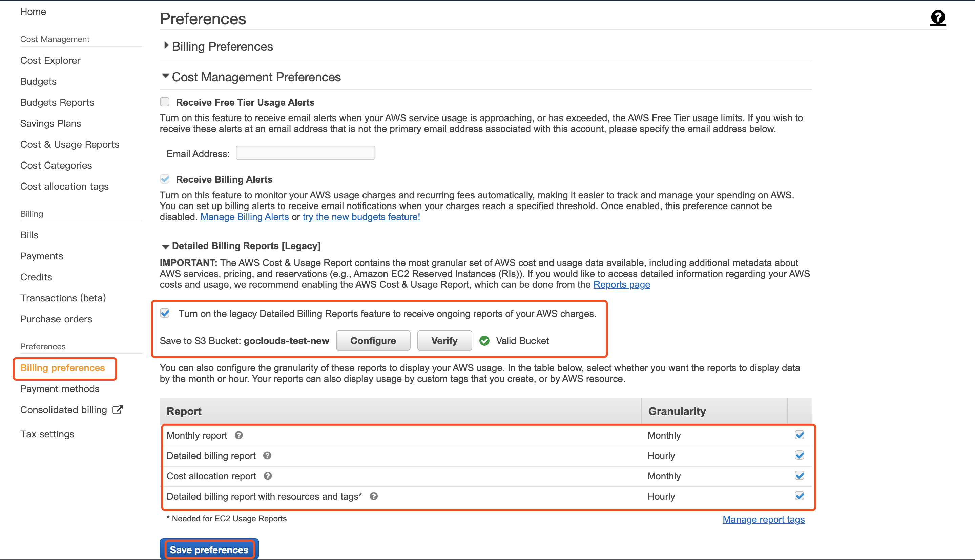Click bucket name goclouds-test-new
The width and height of the screenshot is (975, 560).
pos(287,341)
